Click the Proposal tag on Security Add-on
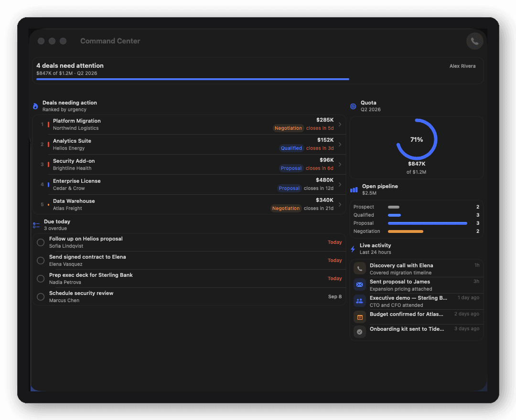 click(x=291, y=168)
